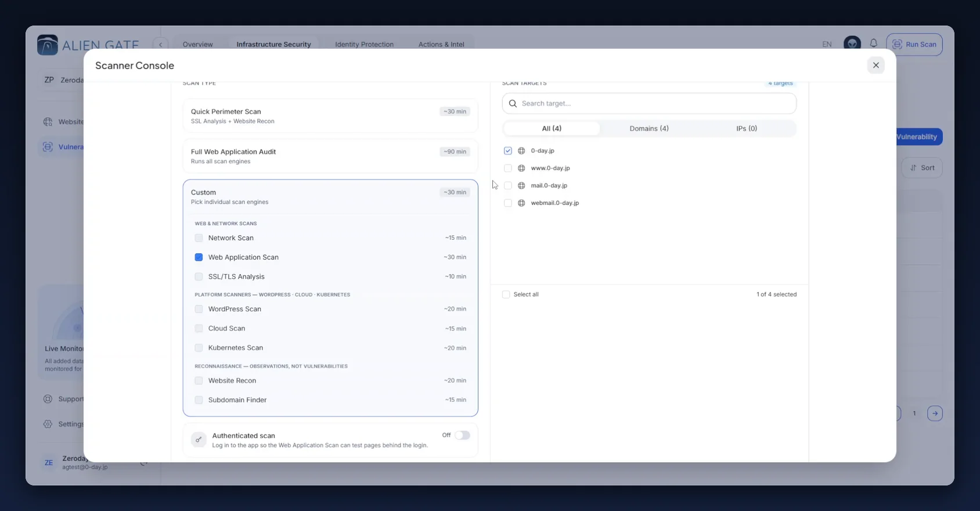Check the mail.0-day.jp target checkbox
The height and width of the screenshot is (511, 980).
(508, 186)
